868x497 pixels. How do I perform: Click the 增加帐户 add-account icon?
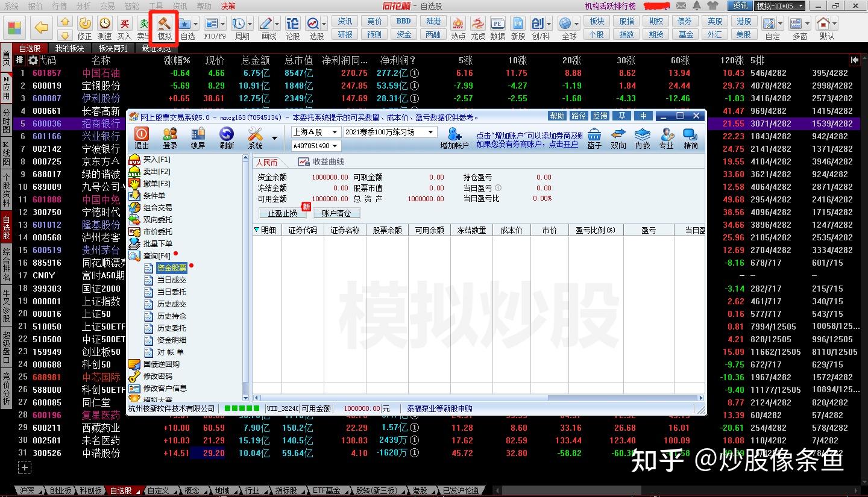pos(454,138)
